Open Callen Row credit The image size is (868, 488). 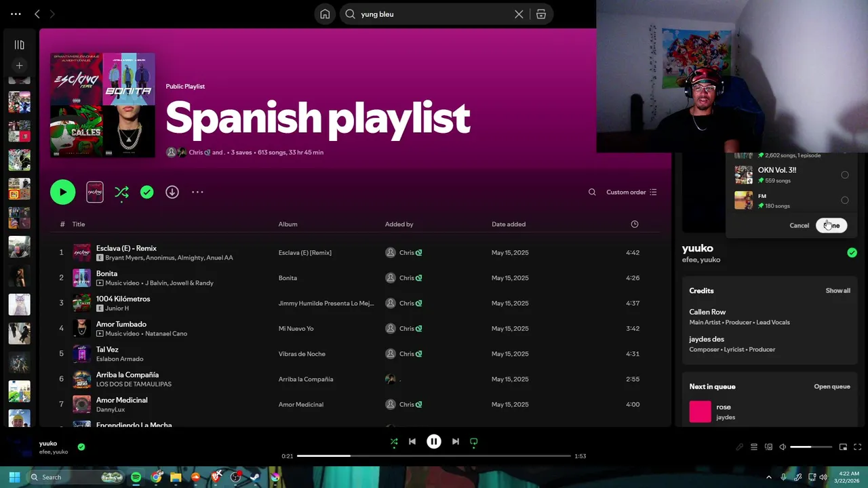coord(707,312)
